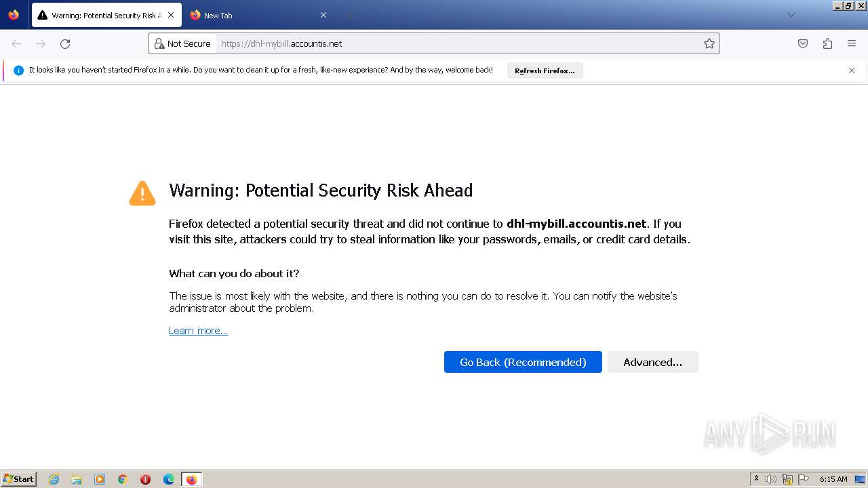
Task: Launch Opera from the taskbar
Action: click(145, 479)
